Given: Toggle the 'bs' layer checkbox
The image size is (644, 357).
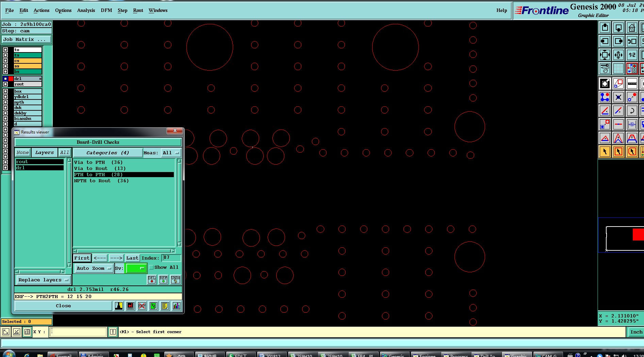Looking at the screenshot, I should pos(5,72).
